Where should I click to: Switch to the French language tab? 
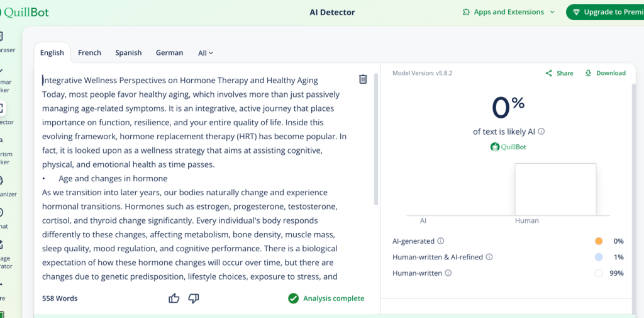tap(89, 53)
